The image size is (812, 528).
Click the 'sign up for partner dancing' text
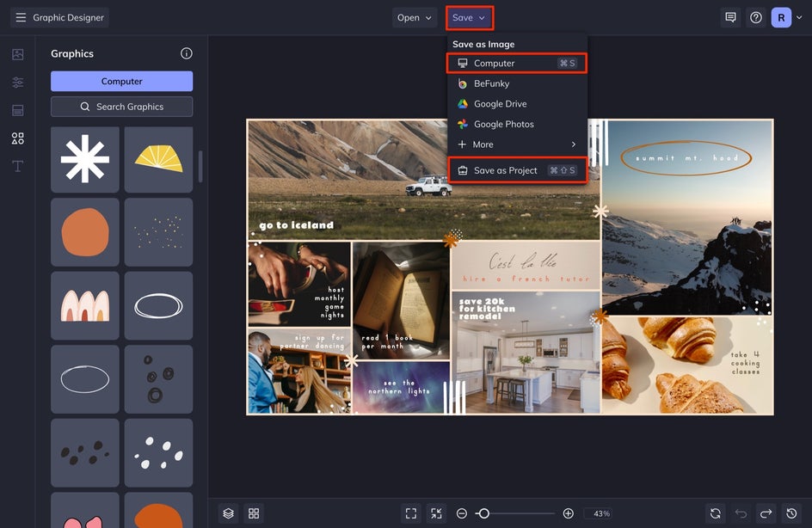pos(312,341)
